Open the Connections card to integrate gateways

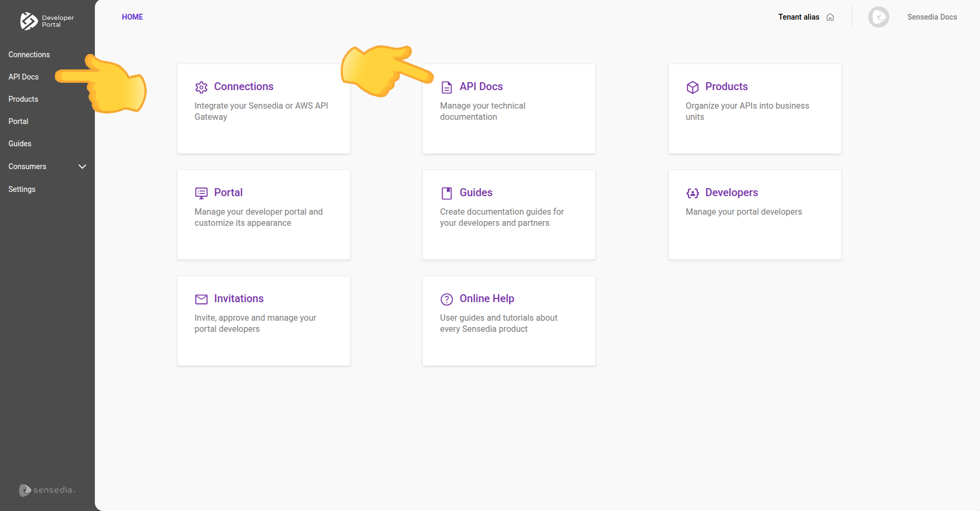click(263, 109)
